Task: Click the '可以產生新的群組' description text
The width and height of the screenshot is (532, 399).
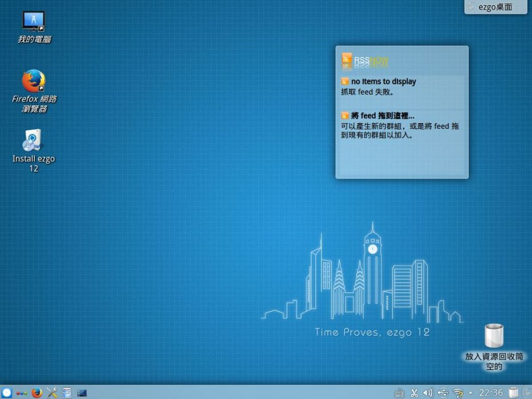Action: pos(400,131)
